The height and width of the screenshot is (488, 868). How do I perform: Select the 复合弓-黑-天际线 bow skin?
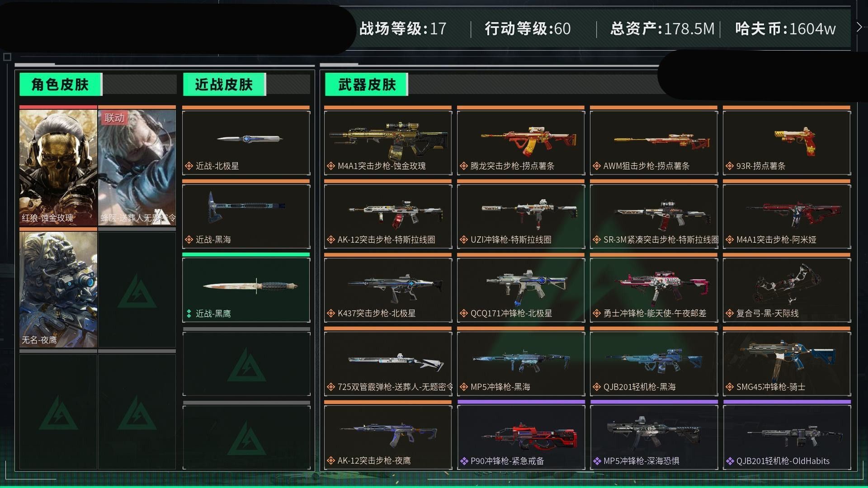point(787,290)
